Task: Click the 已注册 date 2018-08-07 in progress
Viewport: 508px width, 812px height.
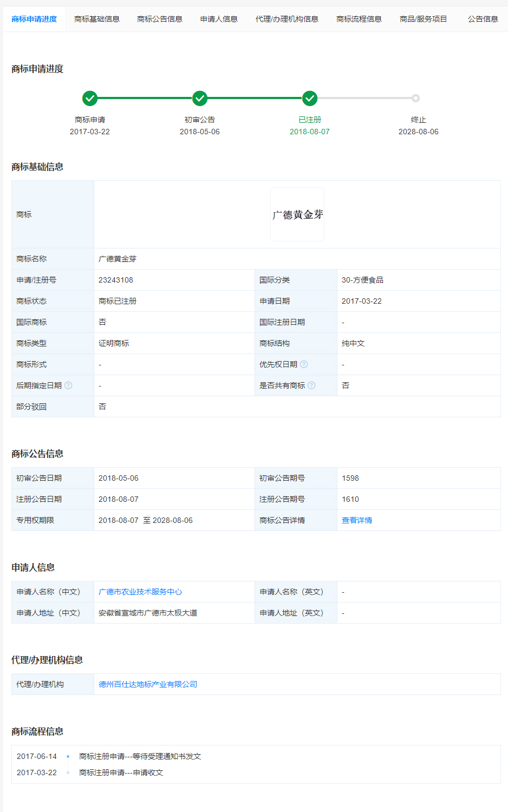Action: [x=310, y=132]
